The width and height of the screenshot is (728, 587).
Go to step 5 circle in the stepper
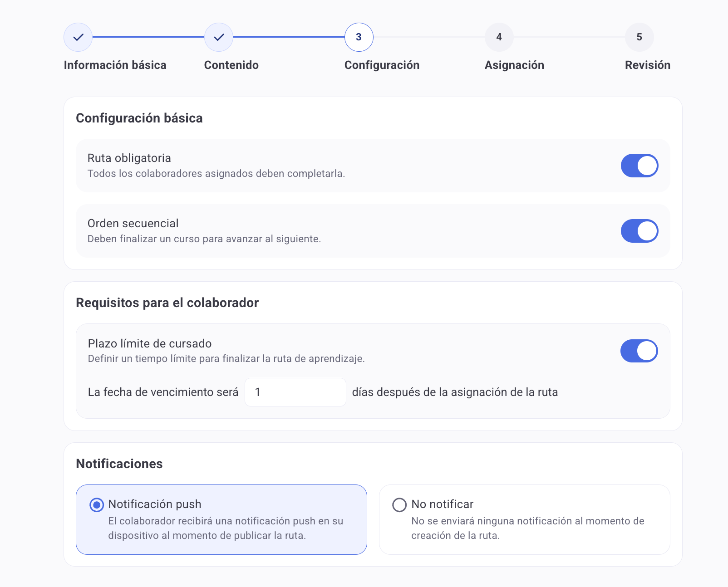tap(639, 37)
